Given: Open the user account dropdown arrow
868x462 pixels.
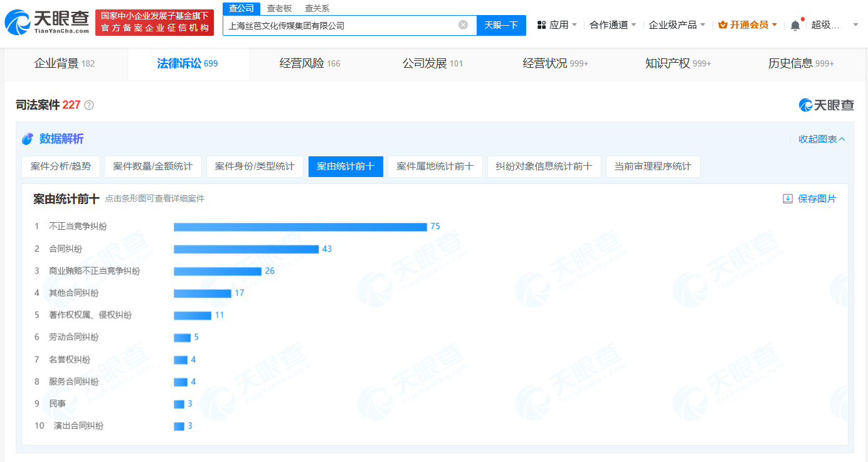Looking at the screenshot, I should pyautogui.click(x=855, y=25).
